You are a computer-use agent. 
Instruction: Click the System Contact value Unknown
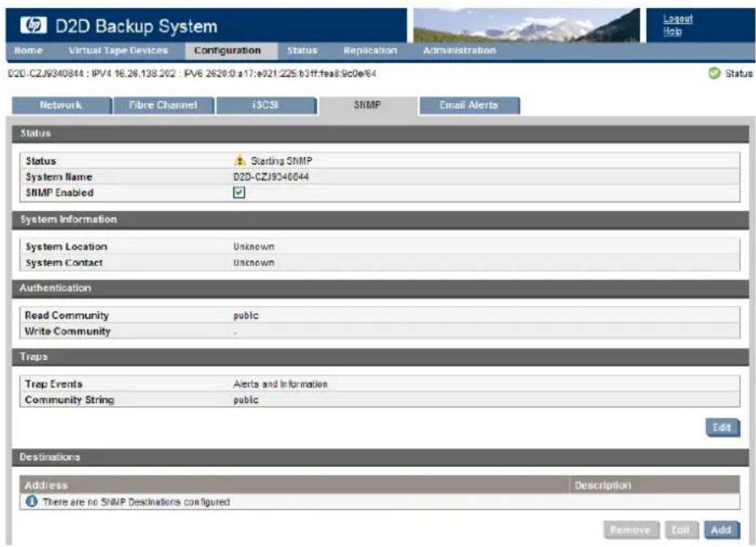[253, 263]
